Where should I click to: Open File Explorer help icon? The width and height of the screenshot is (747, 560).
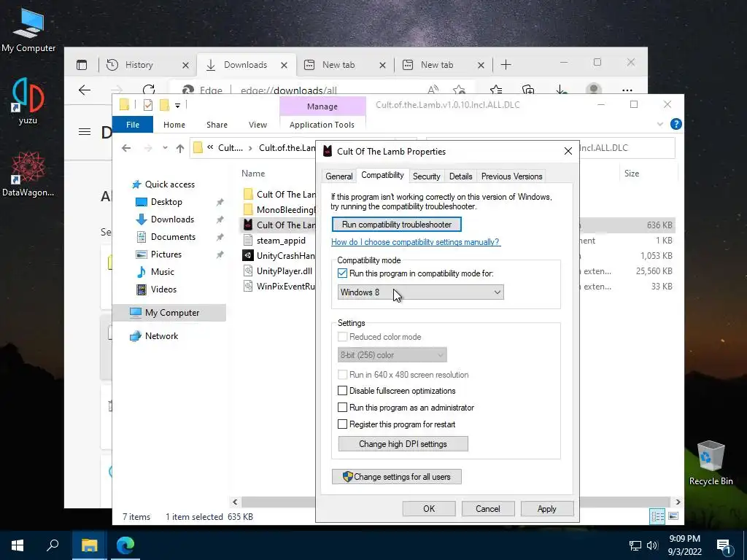pos(676,124)
